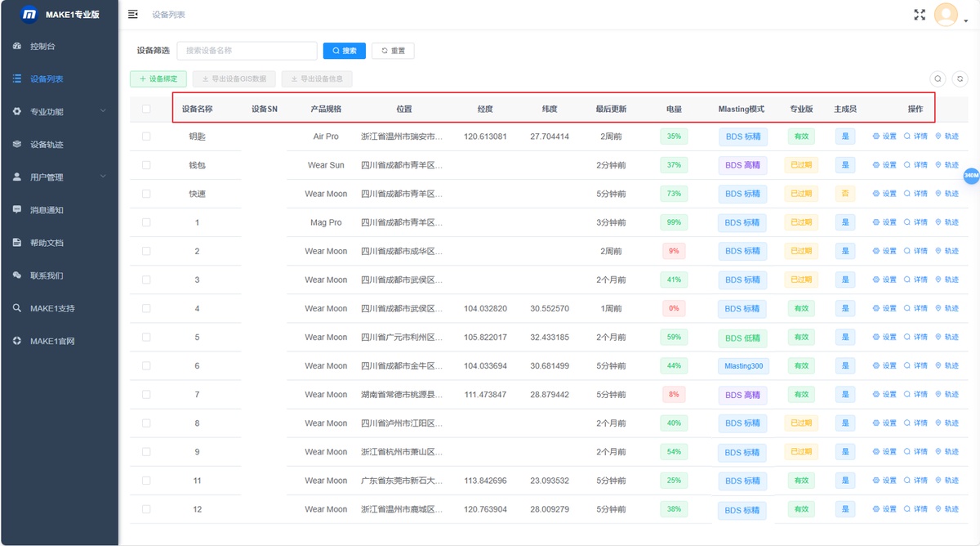The height and width of the screenshot is (546, 980).
Task: Click the 设备列表 breadcrumb text
Action: [x=169, y=15]
